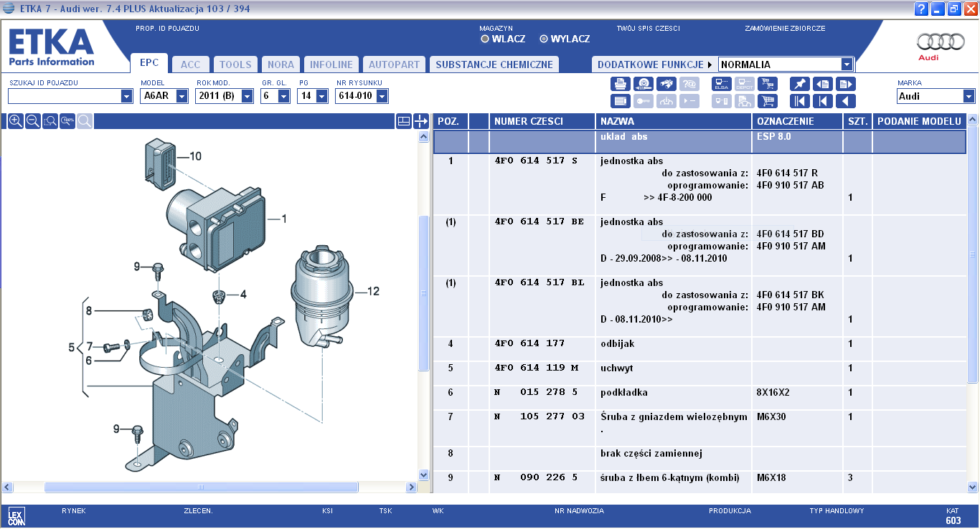This screenshot has height=529, width=980.
Task: Click TWÓJ SPIS CZESCI link
Action: 648,29
